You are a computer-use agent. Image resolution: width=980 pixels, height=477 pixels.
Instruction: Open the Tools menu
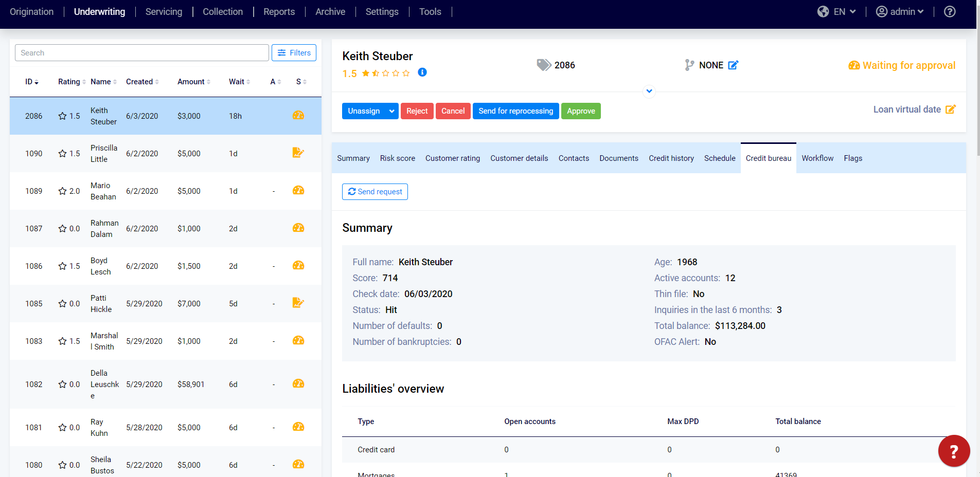430,11
